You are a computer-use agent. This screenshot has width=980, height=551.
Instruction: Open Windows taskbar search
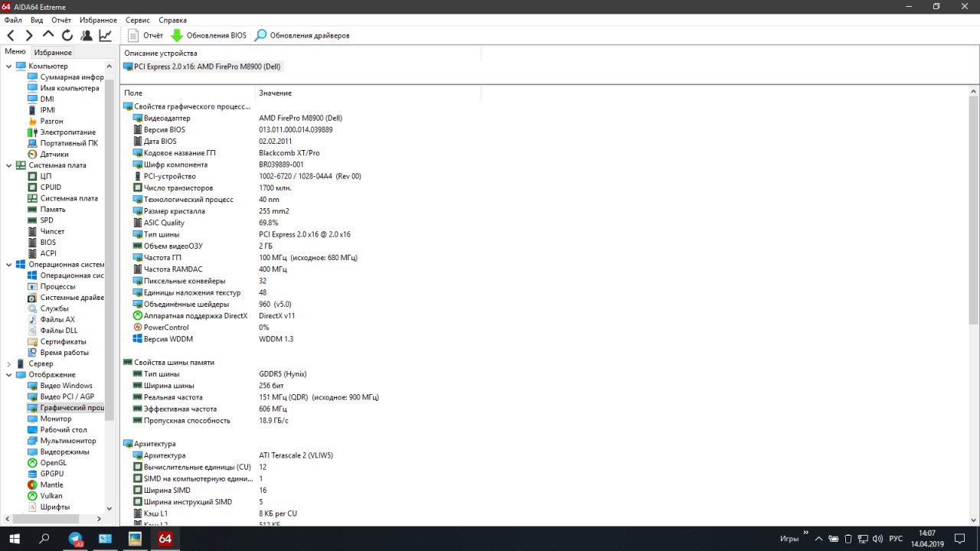click(44, 539)
